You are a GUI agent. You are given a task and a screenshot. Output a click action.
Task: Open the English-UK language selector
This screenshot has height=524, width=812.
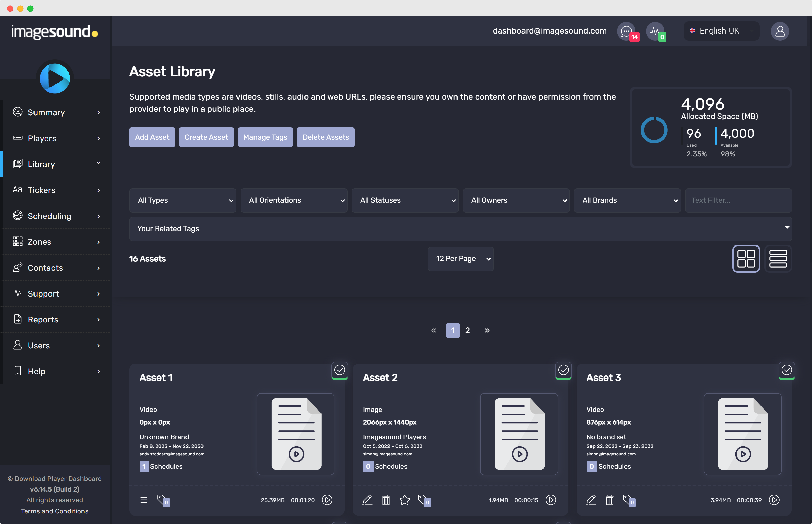point(722,31)
